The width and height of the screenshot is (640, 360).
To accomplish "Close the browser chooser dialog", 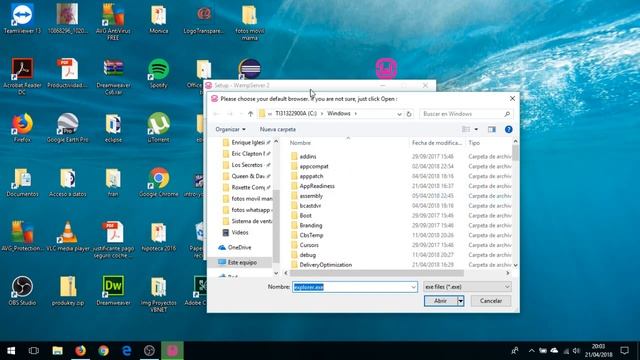I will [512, 99].
